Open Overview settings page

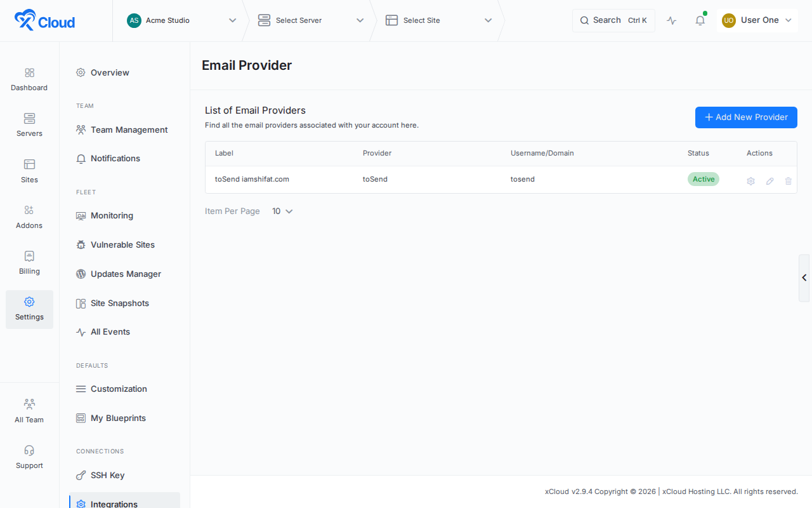click(110, 72)
